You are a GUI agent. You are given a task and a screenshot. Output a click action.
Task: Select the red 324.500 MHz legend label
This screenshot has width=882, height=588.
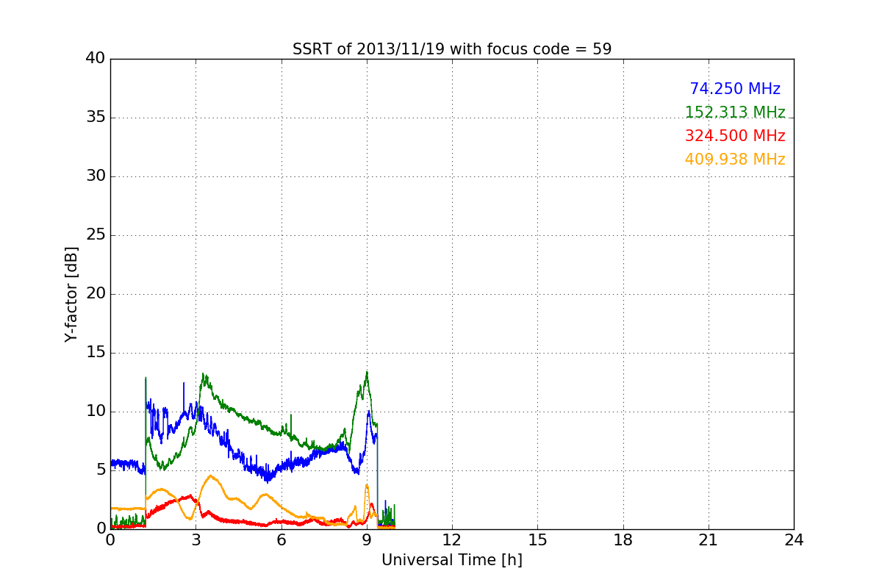click(x=735, y=136)
